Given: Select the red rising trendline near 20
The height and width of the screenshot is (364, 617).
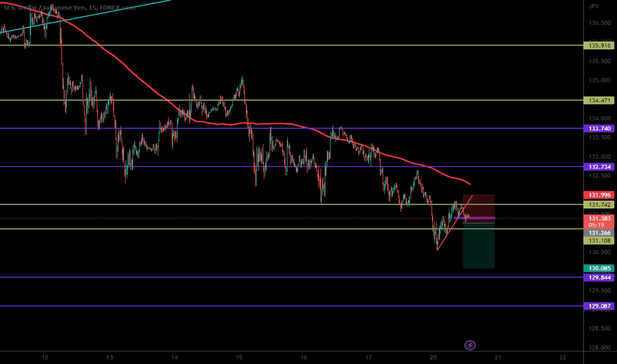Looking at the screenshot, I should click(455, 223).
